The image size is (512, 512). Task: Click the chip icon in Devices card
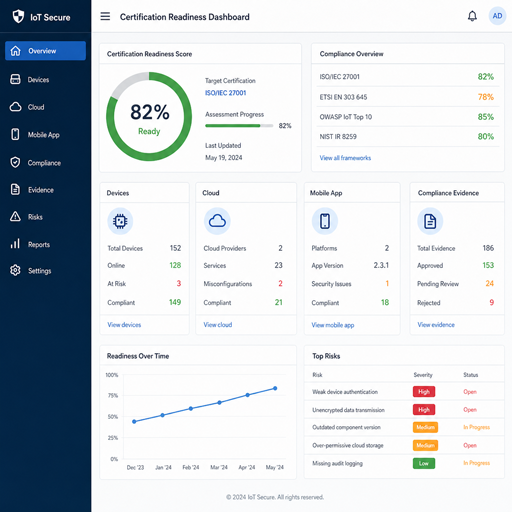pyautogui.click(x=120, y=221)
